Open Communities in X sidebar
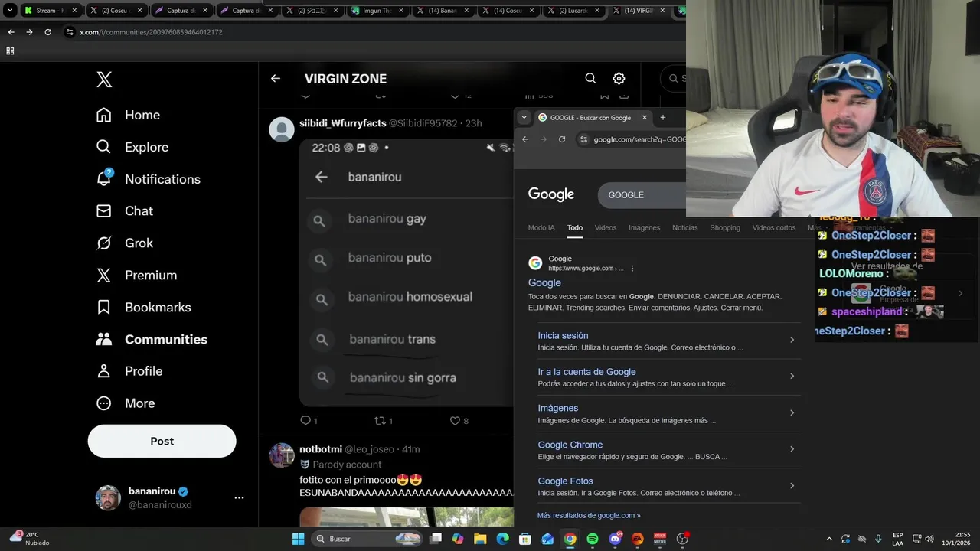 click(x=152, y=339)
